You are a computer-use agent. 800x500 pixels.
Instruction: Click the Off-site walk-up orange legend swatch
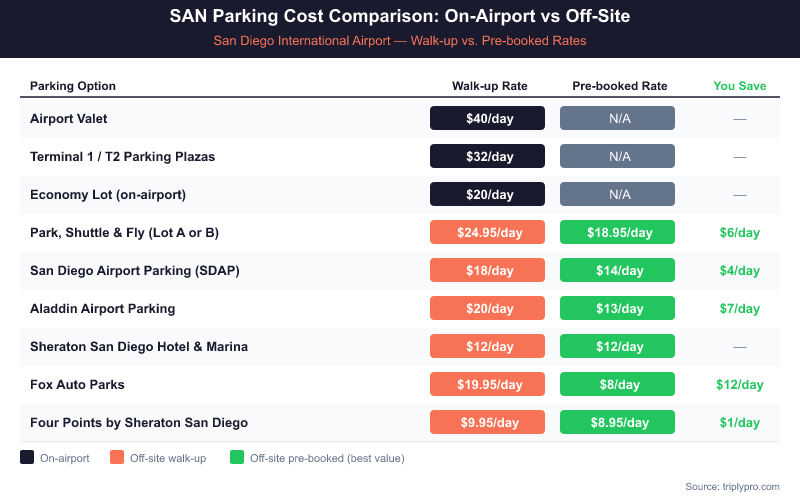(x=116, y=458)
